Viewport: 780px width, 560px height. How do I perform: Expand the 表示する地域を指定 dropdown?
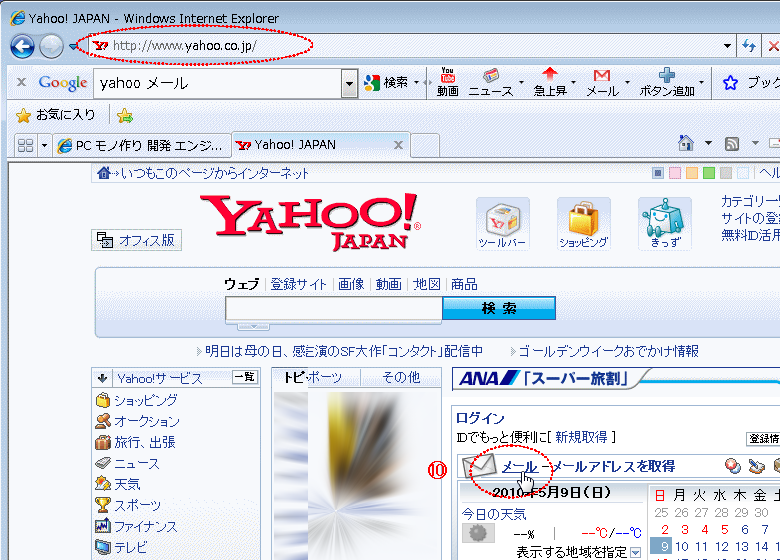[x=635, y=553]
